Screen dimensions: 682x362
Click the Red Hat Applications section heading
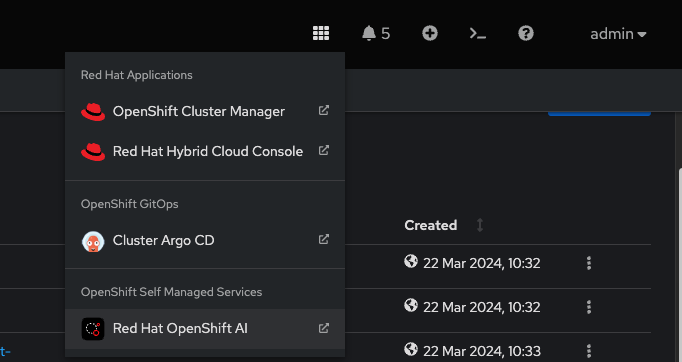click(137, 75)
